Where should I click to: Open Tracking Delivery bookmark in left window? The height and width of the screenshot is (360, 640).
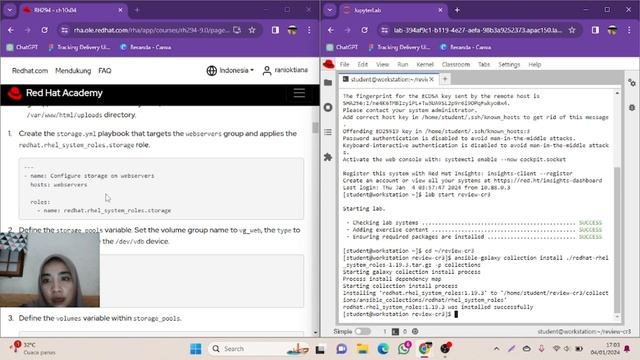pos(79,47)
